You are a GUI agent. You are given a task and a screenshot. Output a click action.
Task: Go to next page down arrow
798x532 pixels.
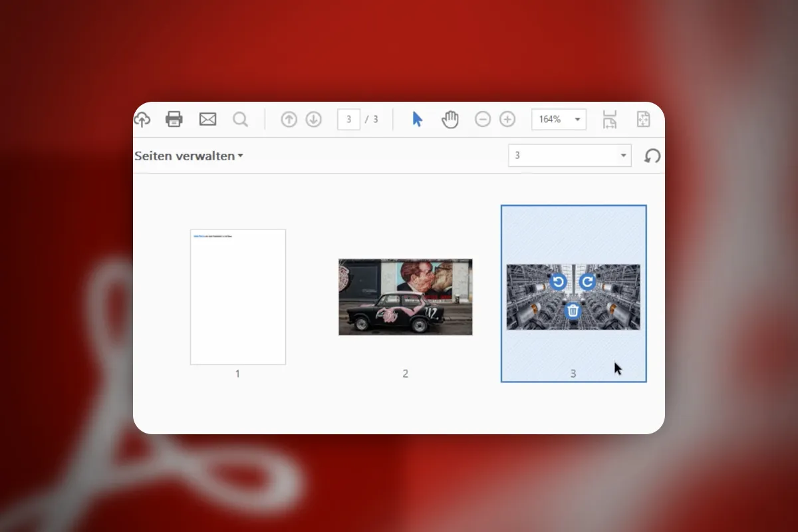pyautogui.click(x=313, y=119)
